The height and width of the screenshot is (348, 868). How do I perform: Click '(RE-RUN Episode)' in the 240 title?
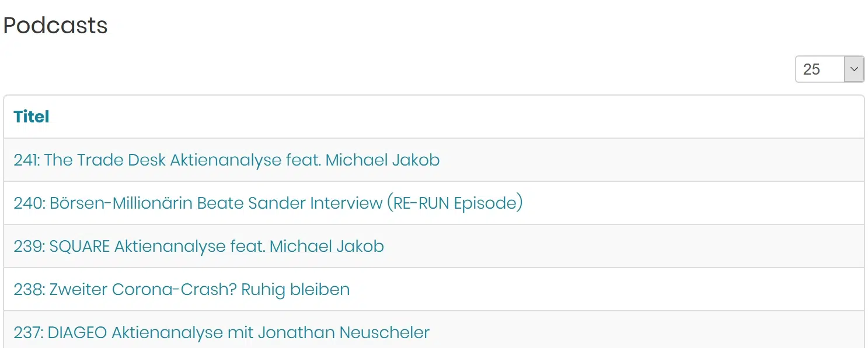click(455, 203)
